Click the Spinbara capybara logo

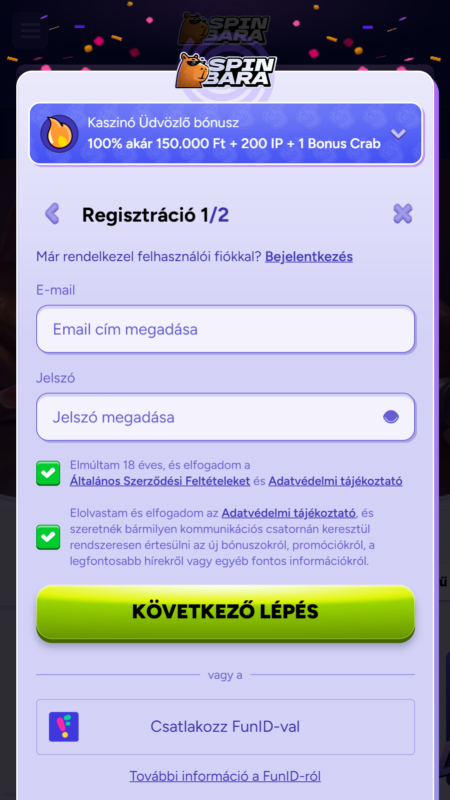(226, 70)
